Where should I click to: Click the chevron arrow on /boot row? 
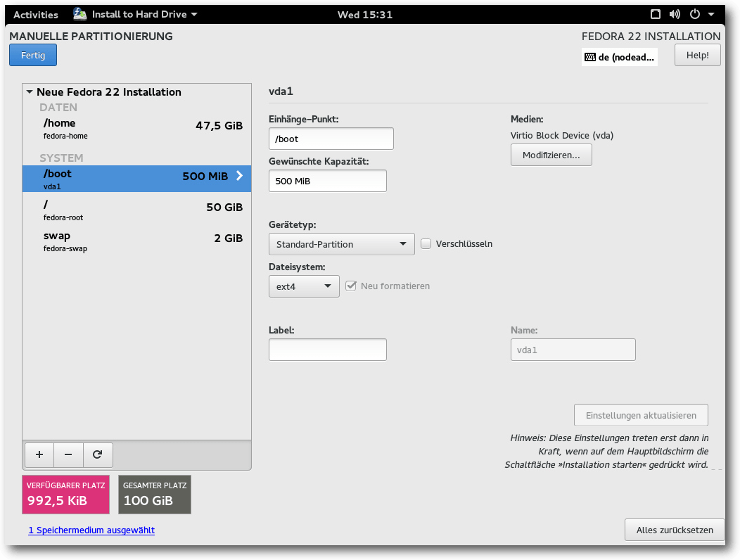239,176
